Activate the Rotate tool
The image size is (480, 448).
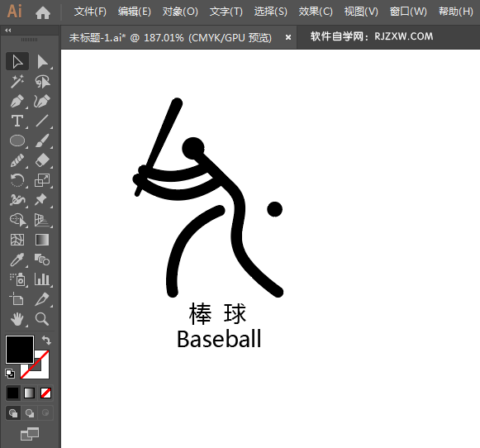tap(17, 180)
